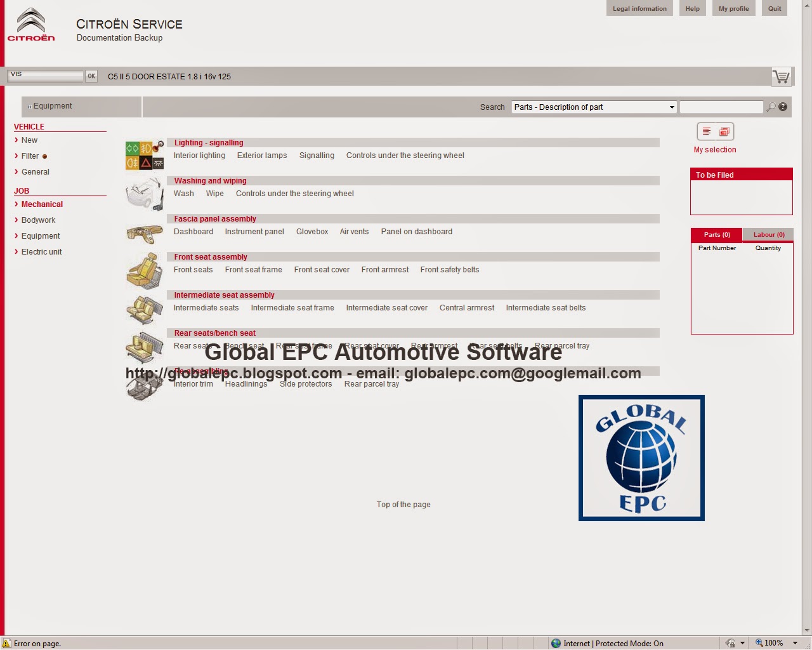This screenshot has width=812, height=650.
Task: Show My selection list view icon
Action: (x=706, y=131)
